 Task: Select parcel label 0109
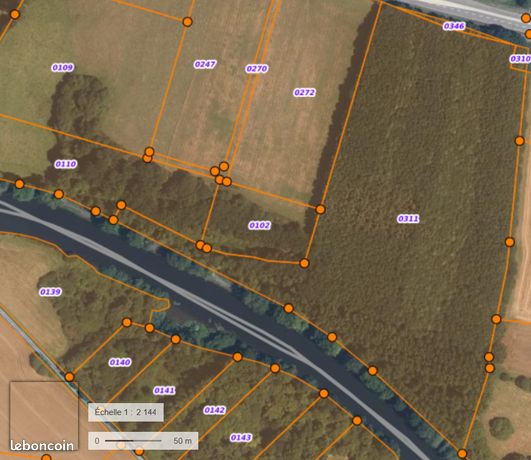[x=63, y=68]
